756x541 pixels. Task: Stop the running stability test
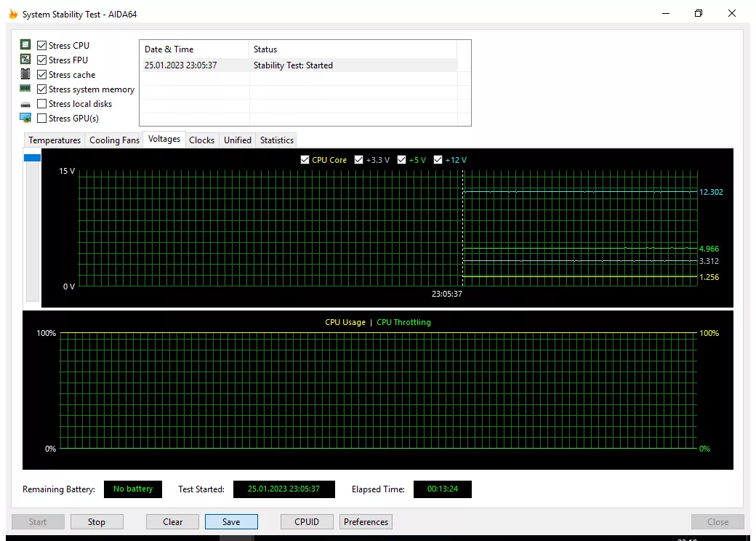point(97,521)
